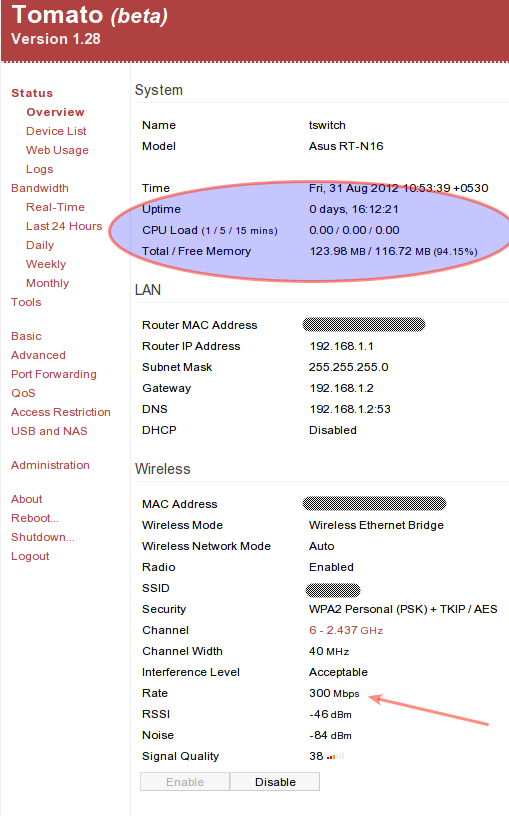Go to Access Restriction page

tap(61, 412)
